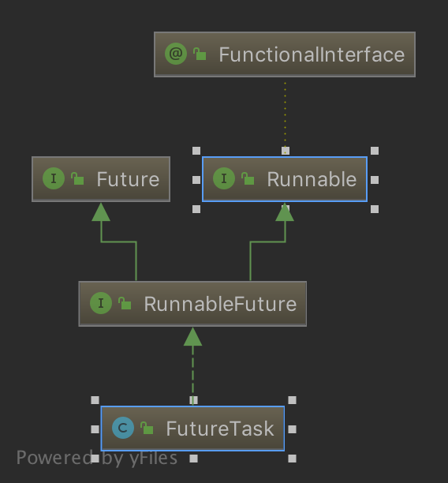Click the interface I icon on RunnableFuture
The image size is (448, 483).
pyautogui.click(x=101, y=303)
